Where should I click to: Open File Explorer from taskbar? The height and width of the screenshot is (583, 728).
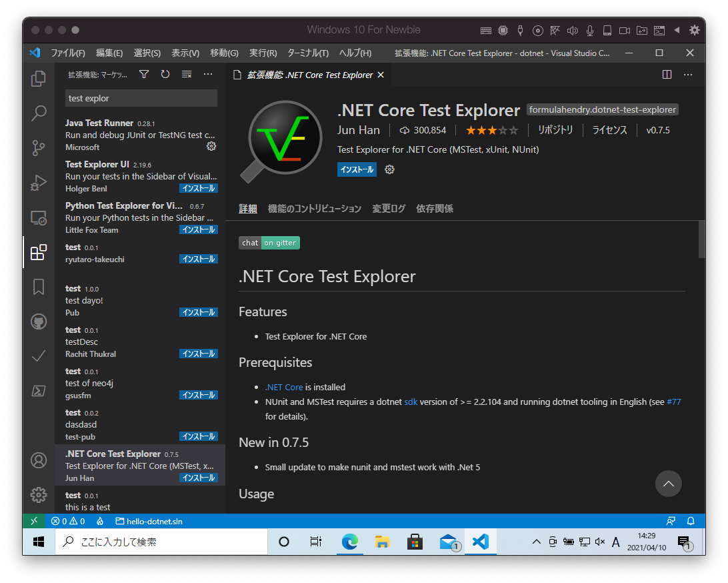[x=382, y=542]
